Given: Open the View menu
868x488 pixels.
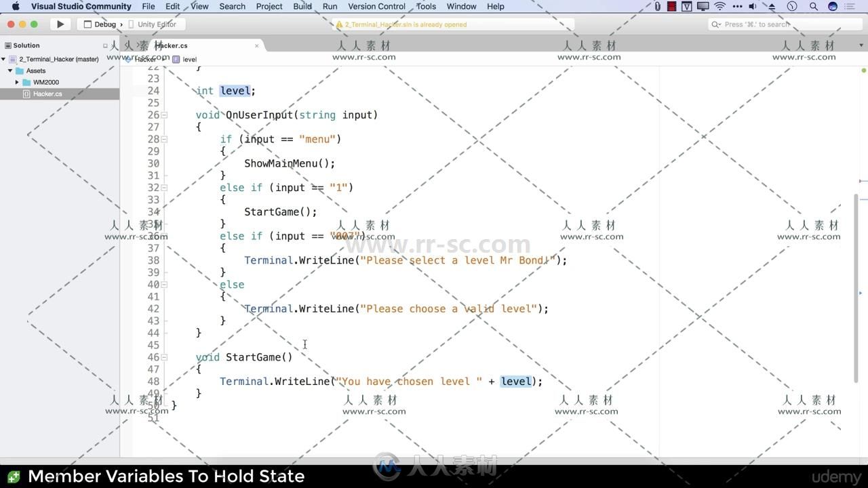Looking at the screenshot, I should tap(199, 6).
